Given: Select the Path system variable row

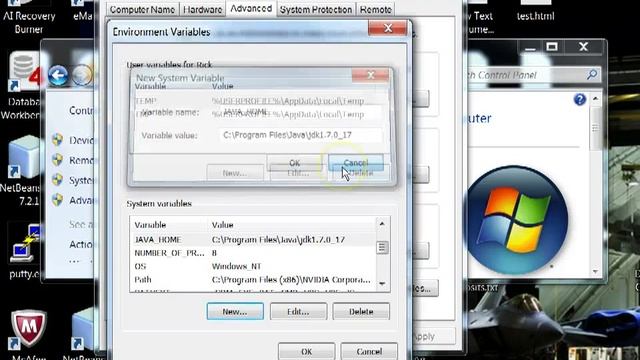Looking at the screenshot, I should [253, 280].
